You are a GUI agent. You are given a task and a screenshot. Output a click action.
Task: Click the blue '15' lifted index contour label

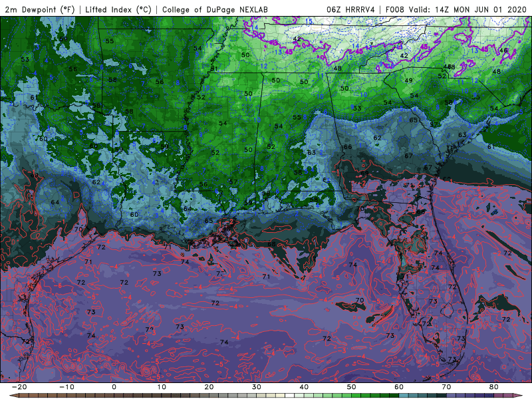[x=309, y=21]
